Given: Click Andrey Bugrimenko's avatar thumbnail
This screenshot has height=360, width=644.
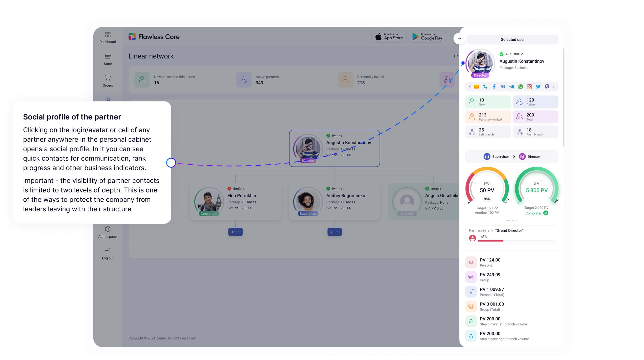Looking at the screenshot, I should click(308, 201).
